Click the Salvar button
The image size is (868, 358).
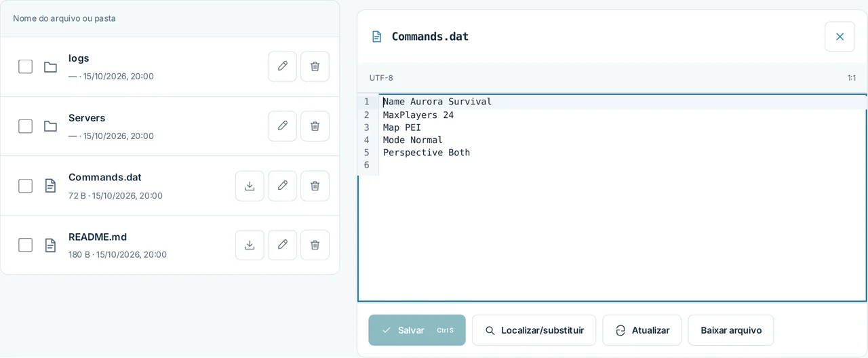click(x=417, y=330)
